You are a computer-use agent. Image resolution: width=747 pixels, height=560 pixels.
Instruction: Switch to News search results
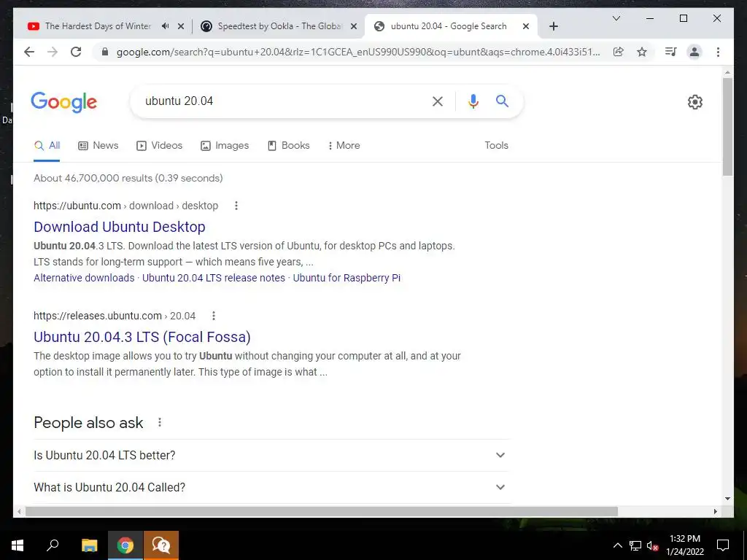(x=98, y=145)
